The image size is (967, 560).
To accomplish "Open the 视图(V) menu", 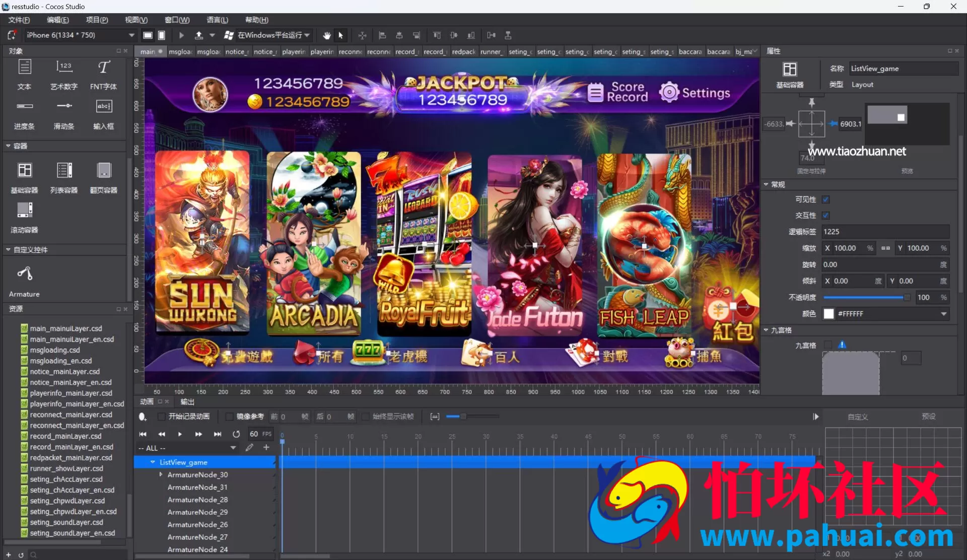I will tap(136, 20).
